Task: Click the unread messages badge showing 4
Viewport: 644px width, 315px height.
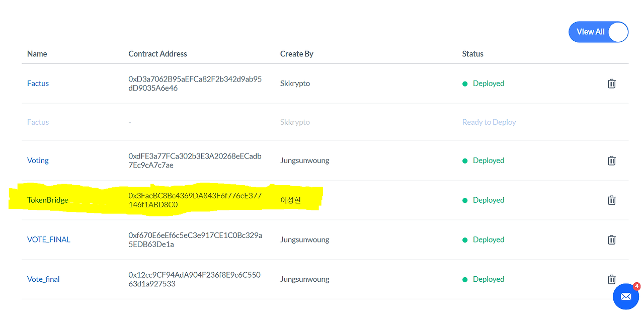Action: tap(635, 286)
